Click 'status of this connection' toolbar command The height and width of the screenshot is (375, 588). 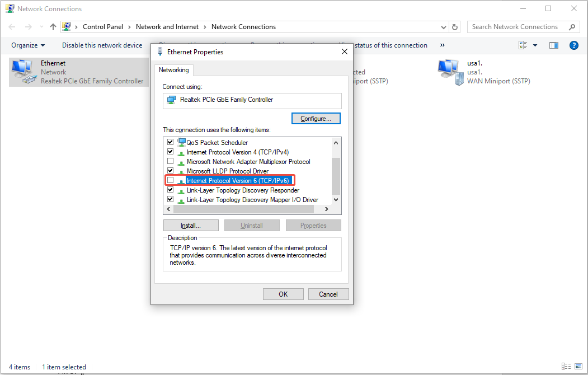(x=391, y=45)
